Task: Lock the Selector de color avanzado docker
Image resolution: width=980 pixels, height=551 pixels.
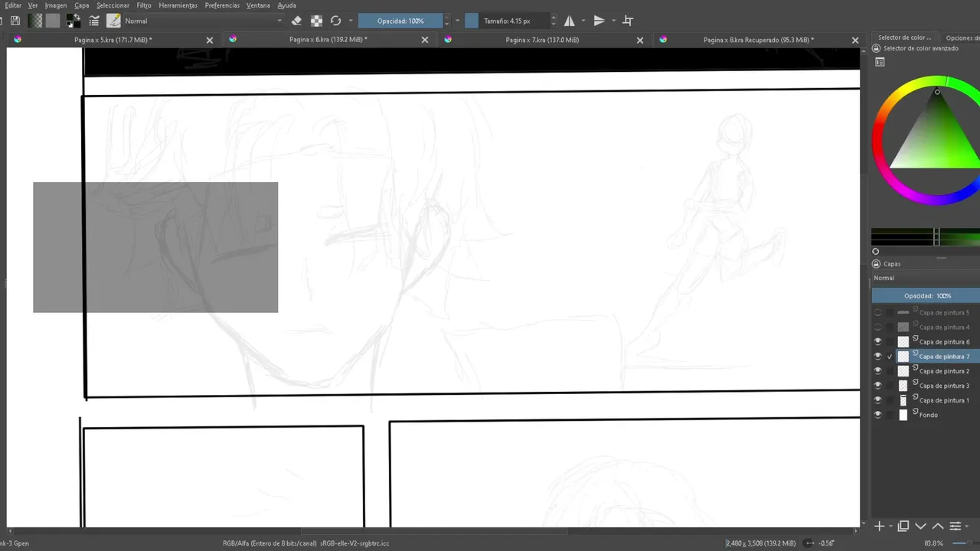Action: (877, 48)
